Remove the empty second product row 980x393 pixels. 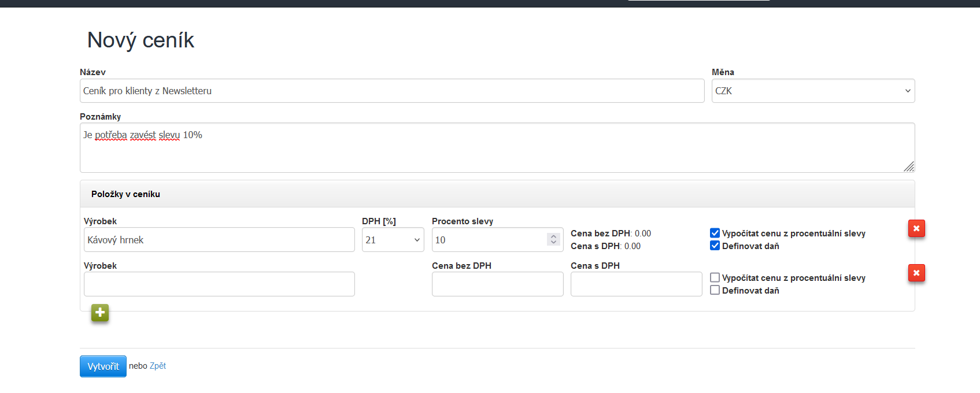click(916, 273)
